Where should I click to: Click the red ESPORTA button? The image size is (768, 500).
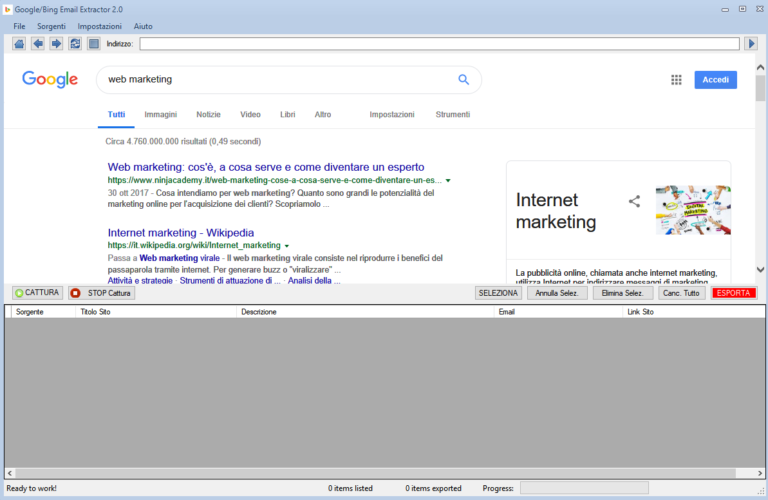coord(734,293)
